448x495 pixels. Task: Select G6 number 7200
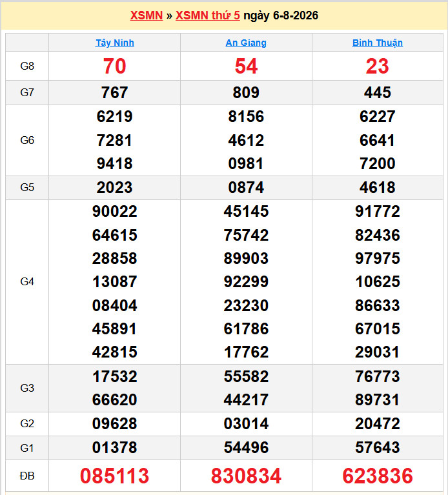378,163
